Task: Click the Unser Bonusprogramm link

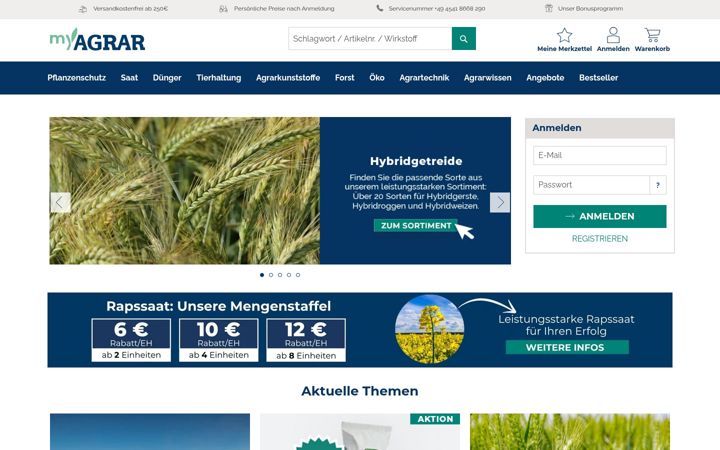Action: 590,9
